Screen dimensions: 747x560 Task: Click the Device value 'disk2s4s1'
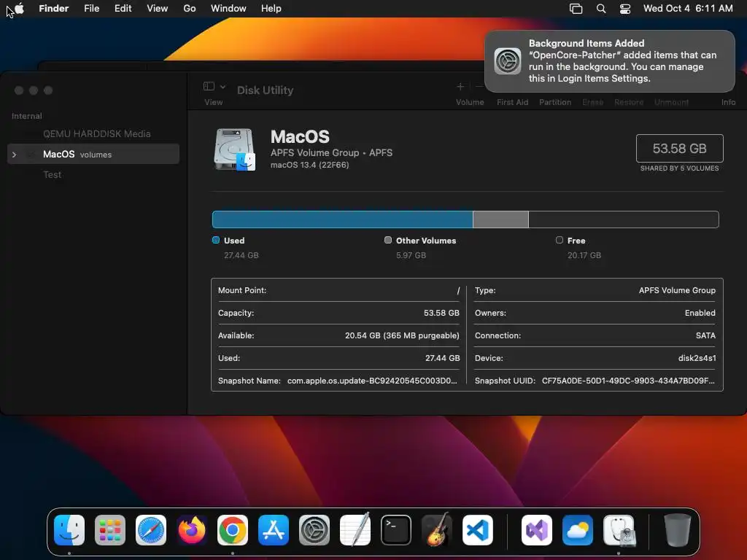click(697, 358)
